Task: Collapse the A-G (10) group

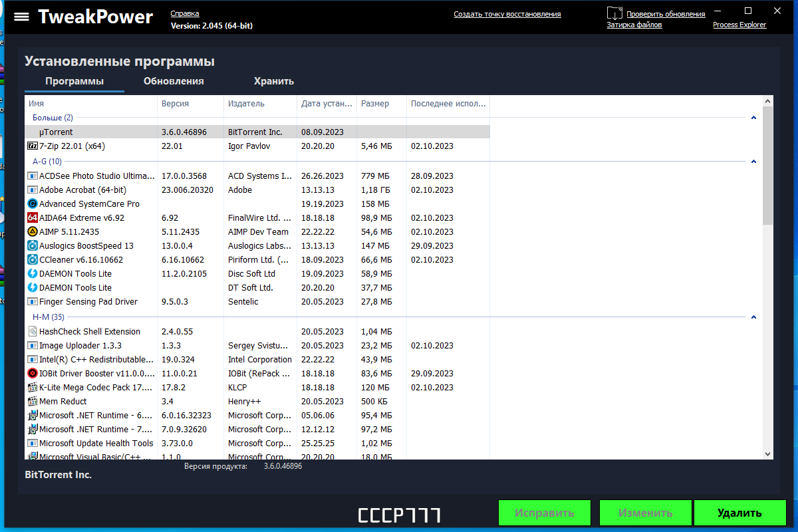Action: click(x=753, y=162)
